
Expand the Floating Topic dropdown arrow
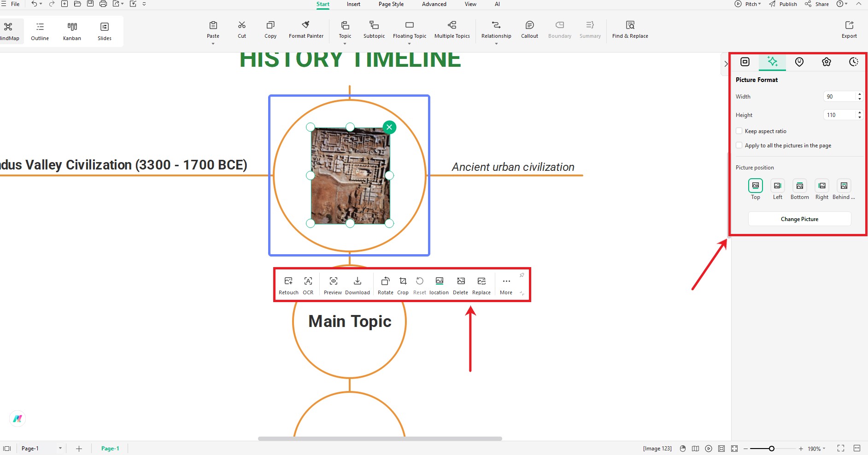point(409,44)
